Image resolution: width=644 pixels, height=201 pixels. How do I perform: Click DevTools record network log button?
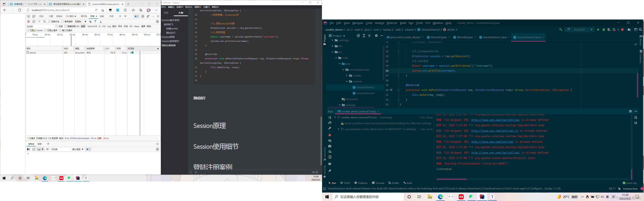point(29,22)
